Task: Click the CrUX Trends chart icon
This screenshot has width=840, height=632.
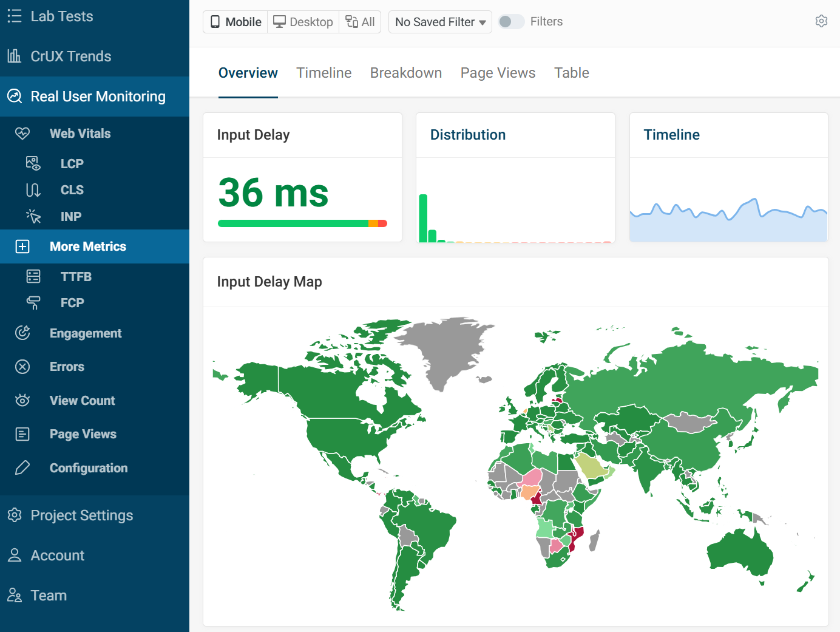Action: point(15,56)
